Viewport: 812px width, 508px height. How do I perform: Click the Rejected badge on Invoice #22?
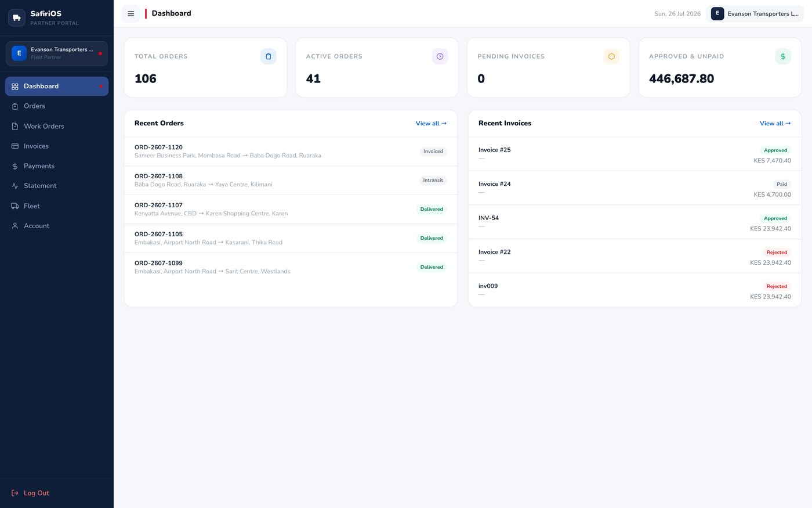777,253
